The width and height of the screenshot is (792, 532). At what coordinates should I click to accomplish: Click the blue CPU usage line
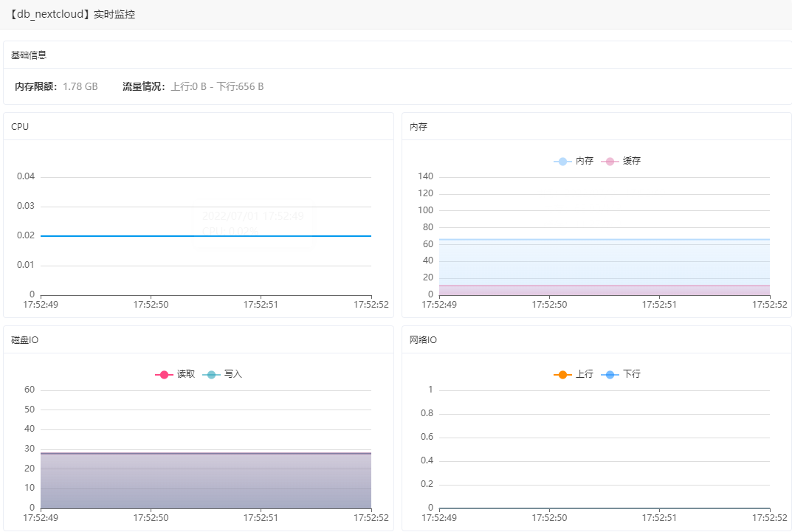click(x=111, y=236)
